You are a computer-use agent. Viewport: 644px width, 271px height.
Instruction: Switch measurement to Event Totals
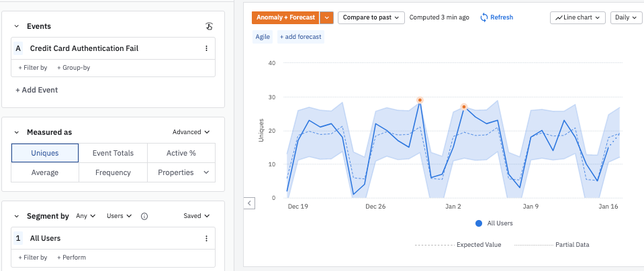point(113,153)
